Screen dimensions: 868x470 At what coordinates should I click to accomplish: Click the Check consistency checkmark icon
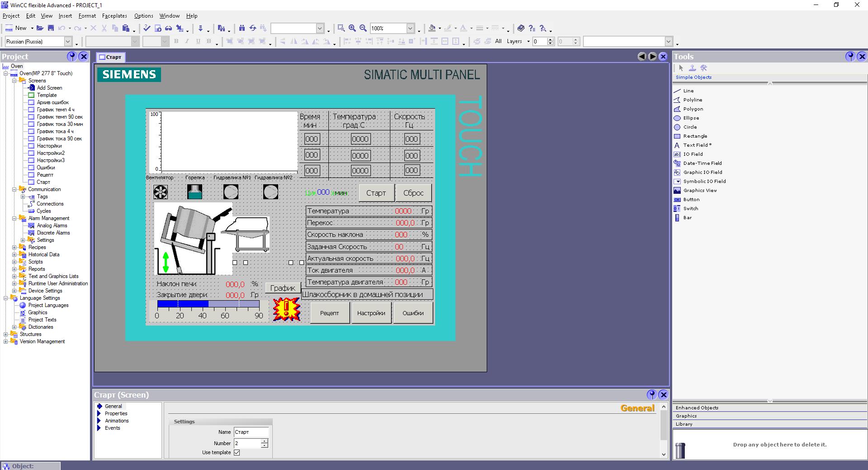[147, 28]
